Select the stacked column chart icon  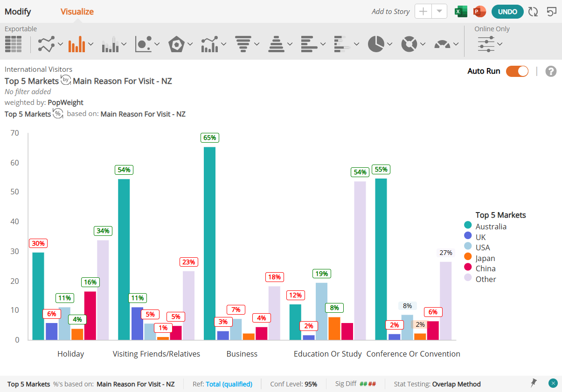[x=111, y=44]
